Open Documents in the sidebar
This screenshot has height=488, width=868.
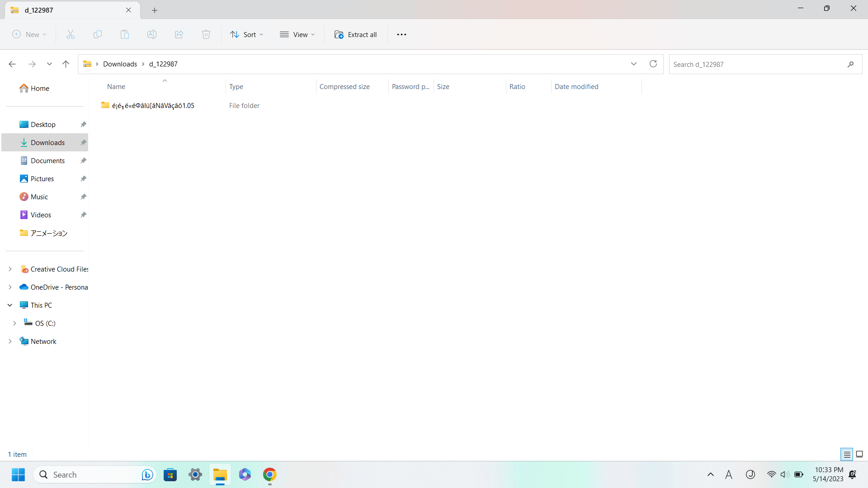47,161
